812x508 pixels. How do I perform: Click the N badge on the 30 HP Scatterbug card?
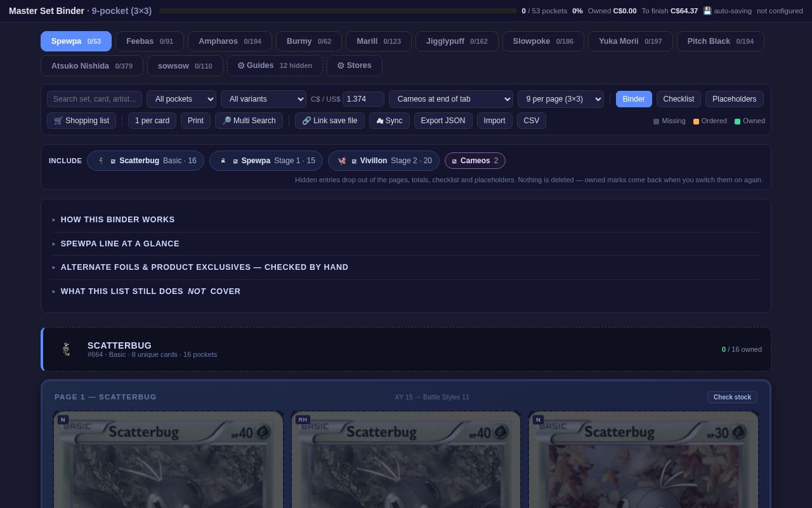pyautogui.click(x=539, y=420)
